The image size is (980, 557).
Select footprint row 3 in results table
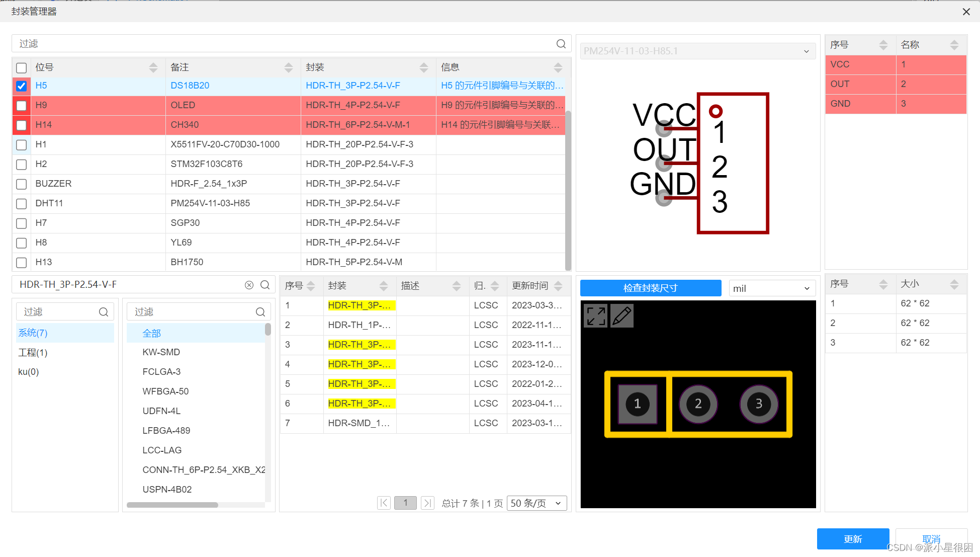click(360, 345)
